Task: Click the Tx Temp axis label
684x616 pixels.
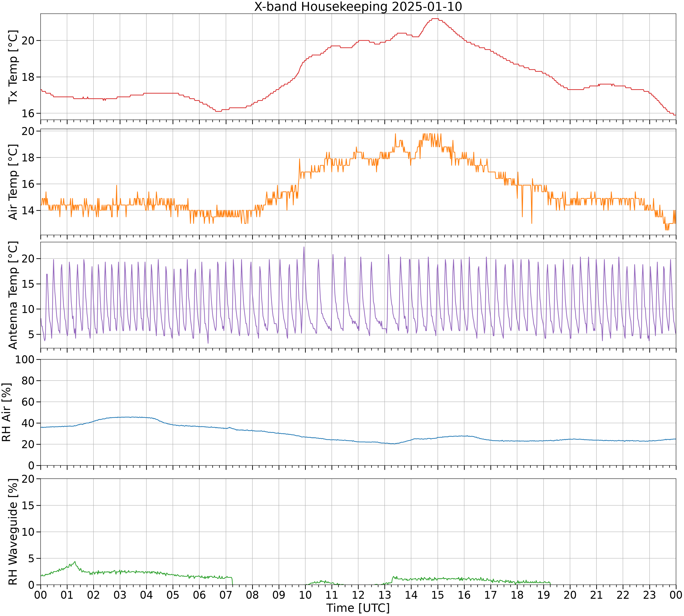Action: (x=13, y=67)
